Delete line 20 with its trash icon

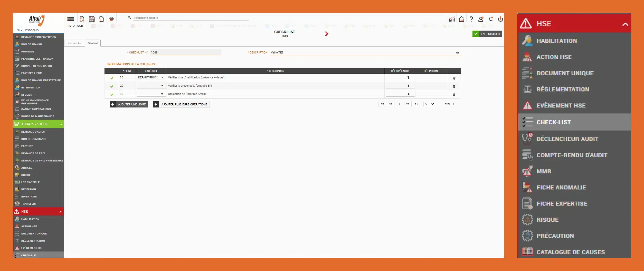point(454,86)
